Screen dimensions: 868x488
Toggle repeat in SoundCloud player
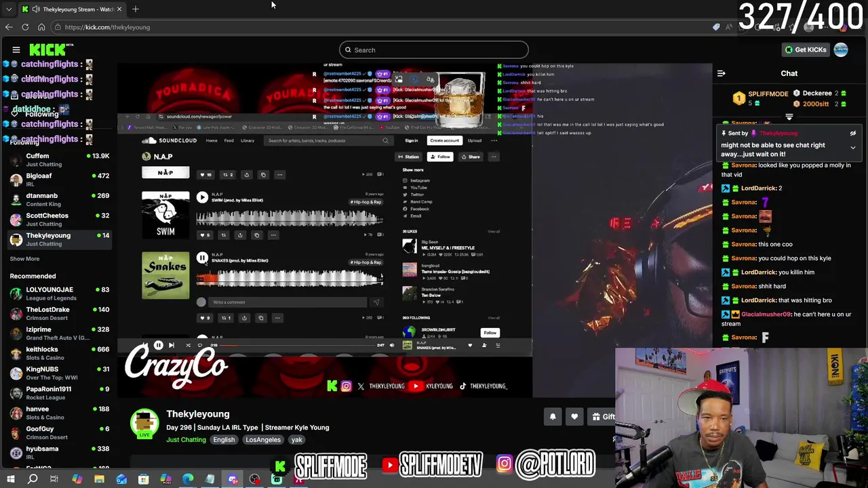(200, 345)
